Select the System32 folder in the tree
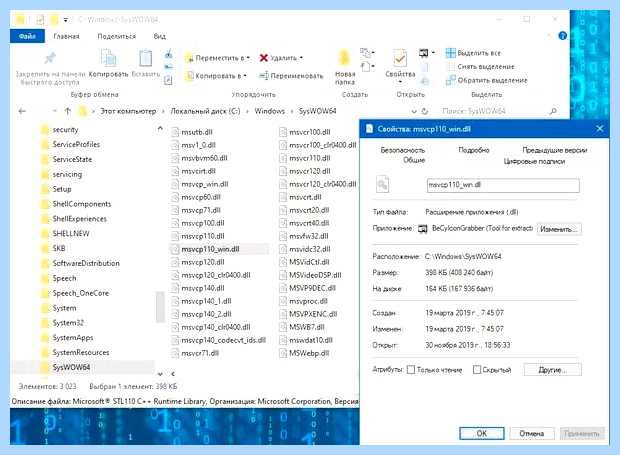The width and height of the screenshot is (620, 455). (68, 323)
